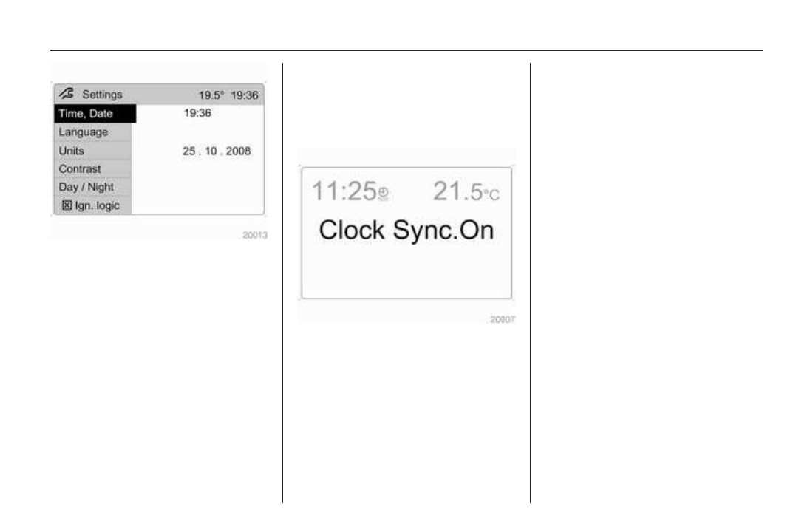Image resolution: width=796 pixels, height=532 pixels.
Task: Select the year value 2008 in the date
Action: point(237,151)
